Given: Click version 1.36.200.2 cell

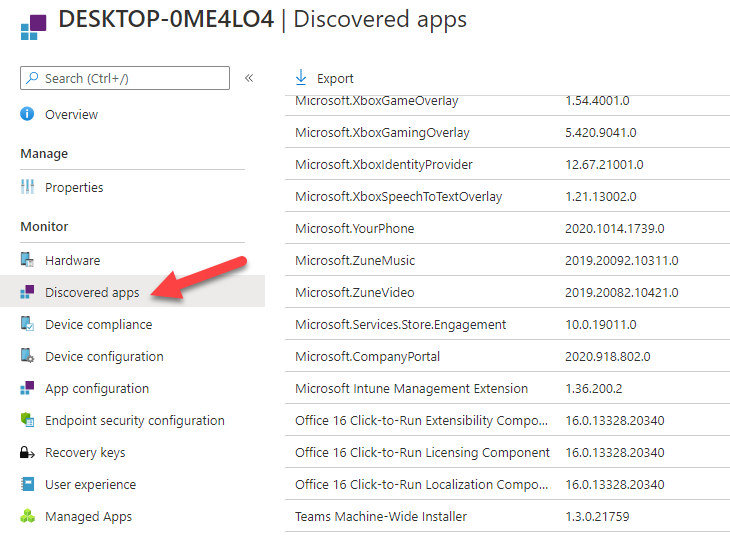Looking at the screenshot, I should pos(594,389).
